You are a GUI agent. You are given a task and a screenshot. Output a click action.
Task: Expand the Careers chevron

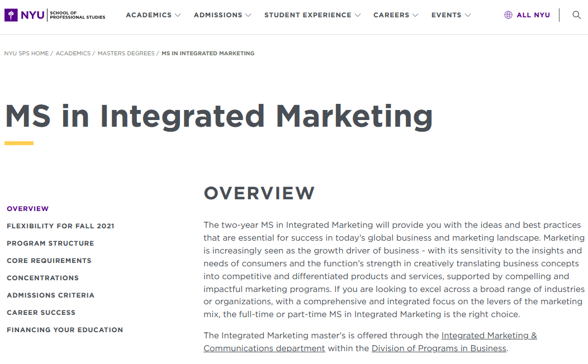(415, 16)
